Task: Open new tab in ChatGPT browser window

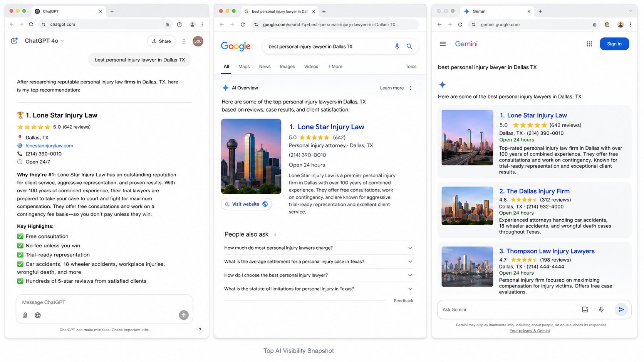Action: coord(112,12)
